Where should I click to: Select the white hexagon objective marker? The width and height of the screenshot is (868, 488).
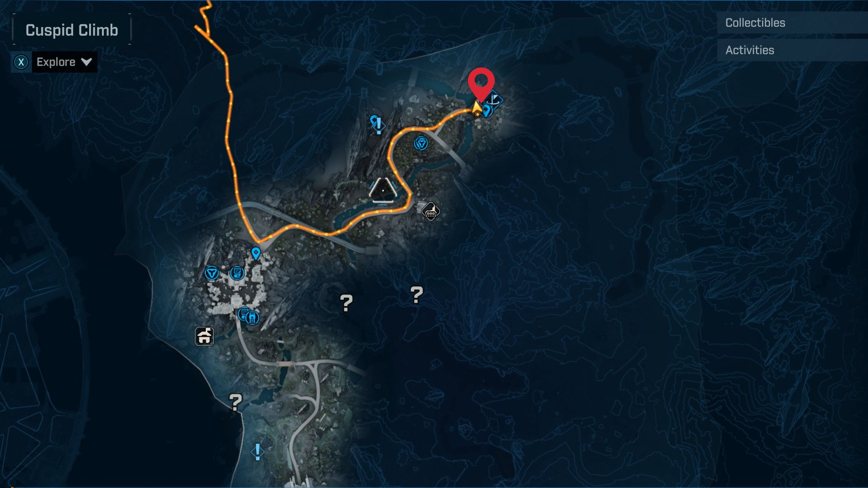tap(383, 190)
